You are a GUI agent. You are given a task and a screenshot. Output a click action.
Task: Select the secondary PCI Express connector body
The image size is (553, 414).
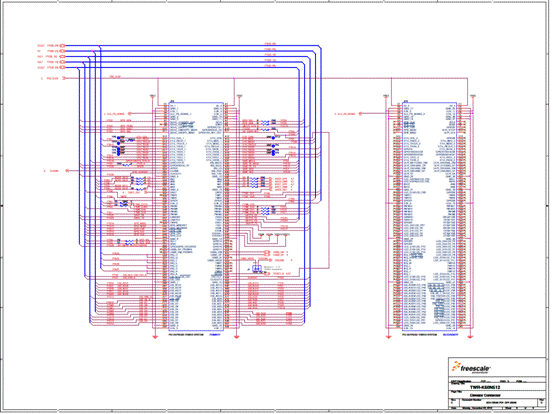[430, 217]
